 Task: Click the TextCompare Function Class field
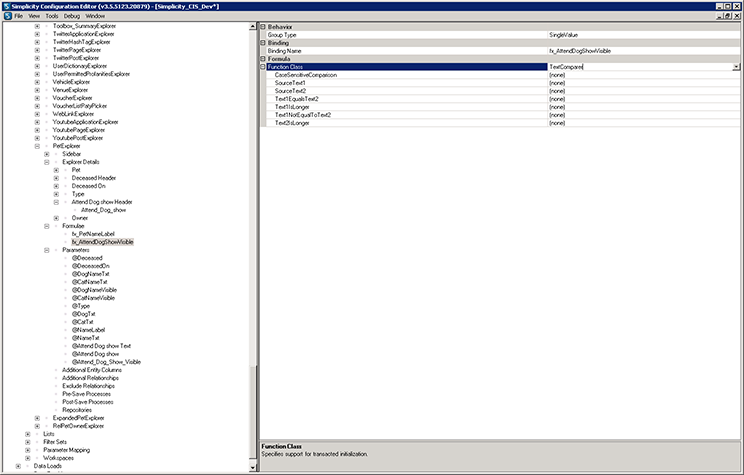coord(640,67)
